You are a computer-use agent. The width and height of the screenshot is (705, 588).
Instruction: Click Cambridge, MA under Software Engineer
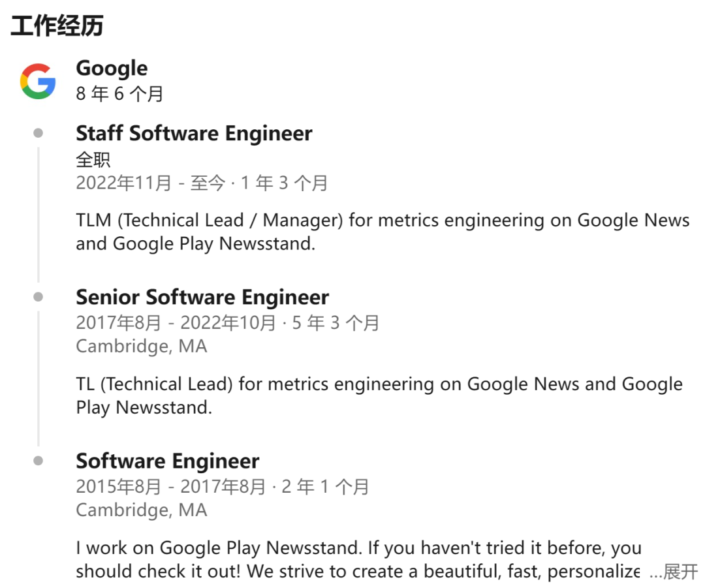(x=141, y=510)
